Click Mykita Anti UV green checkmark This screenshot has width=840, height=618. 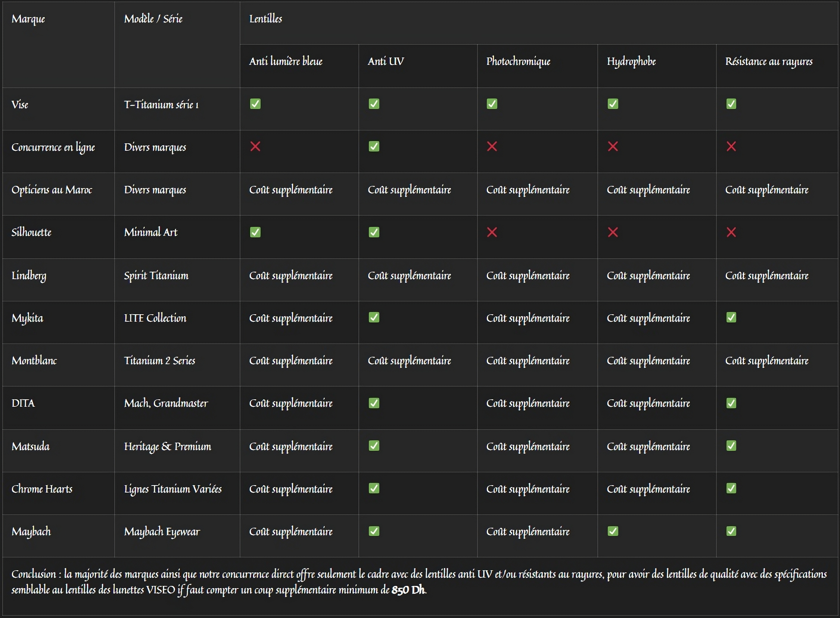coord(374,317)
